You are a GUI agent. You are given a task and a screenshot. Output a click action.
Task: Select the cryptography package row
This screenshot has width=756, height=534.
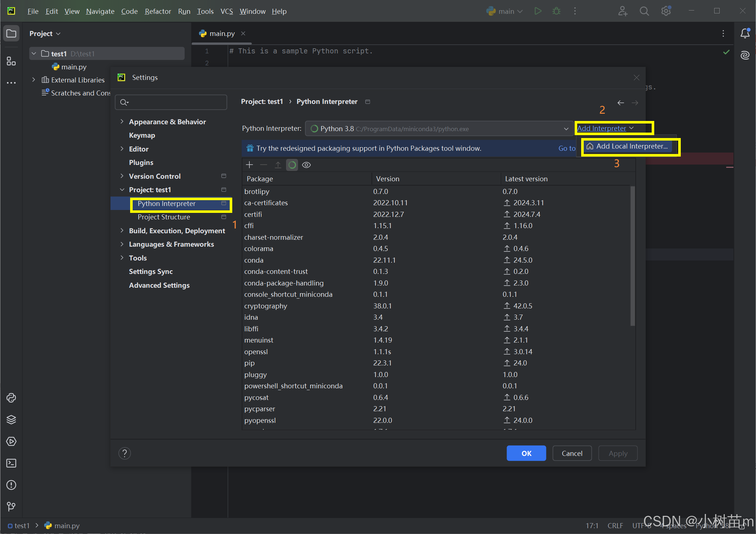click(436, 306)
